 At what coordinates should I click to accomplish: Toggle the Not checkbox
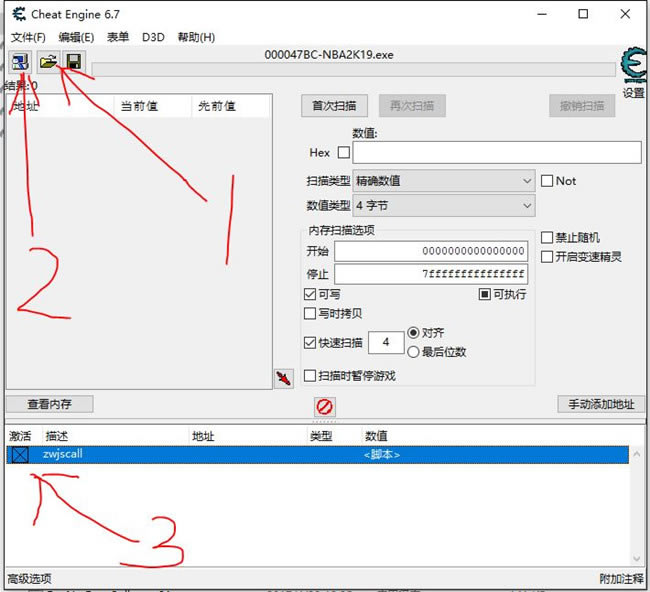coord(547,181)
